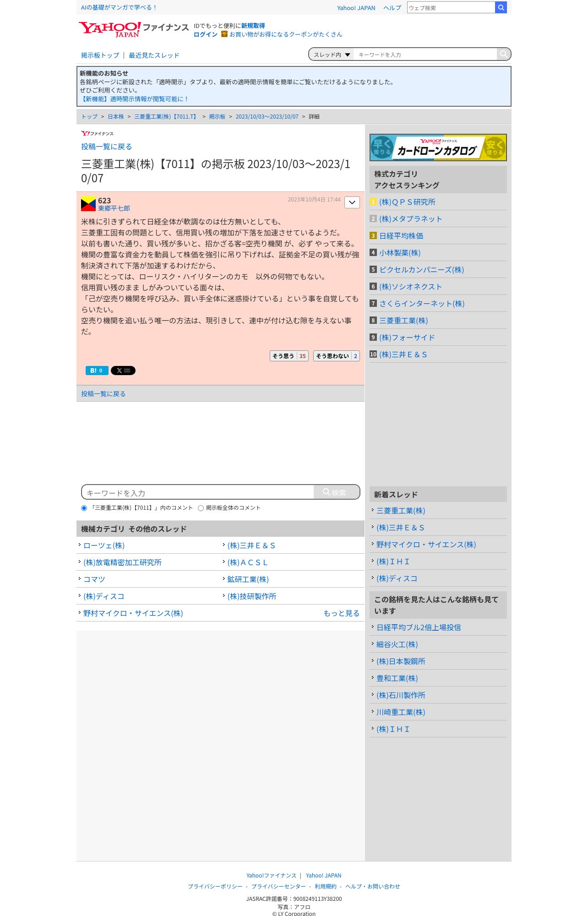Open the カードローンカタログ banner
The image size is (588, 916).
click(438, 147)
